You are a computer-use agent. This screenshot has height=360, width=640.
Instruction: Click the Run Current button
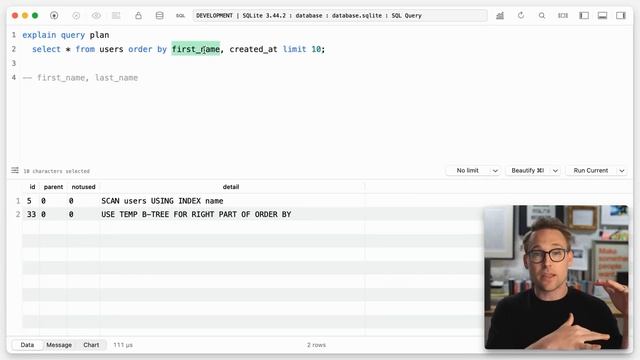591,171
